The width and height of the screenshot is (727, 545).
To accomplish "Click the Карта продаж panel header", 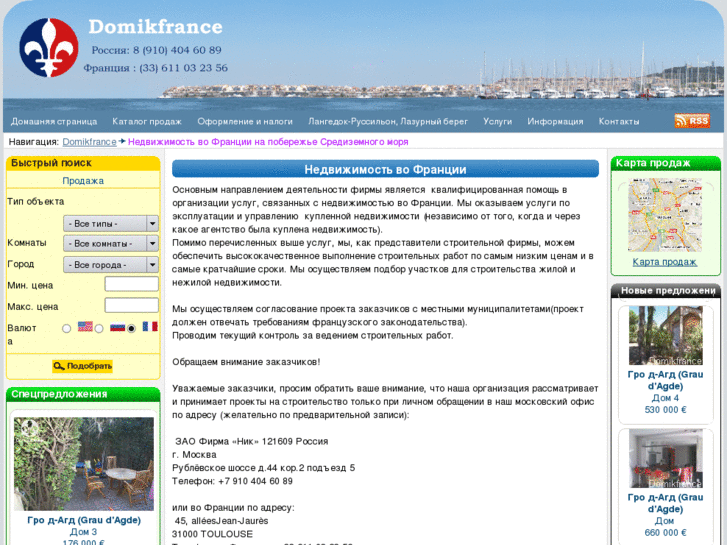I will 666,163.
